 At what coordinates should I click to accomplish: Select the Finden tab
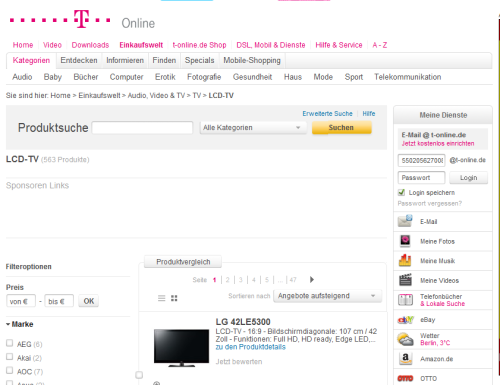point(164,60)
